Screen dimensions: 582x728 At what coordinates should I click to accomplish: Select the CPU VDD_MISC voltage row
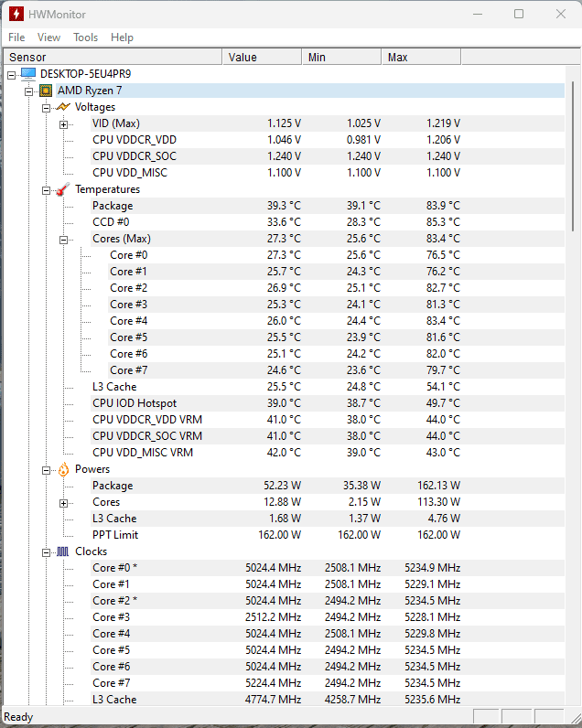pos(328,173)
